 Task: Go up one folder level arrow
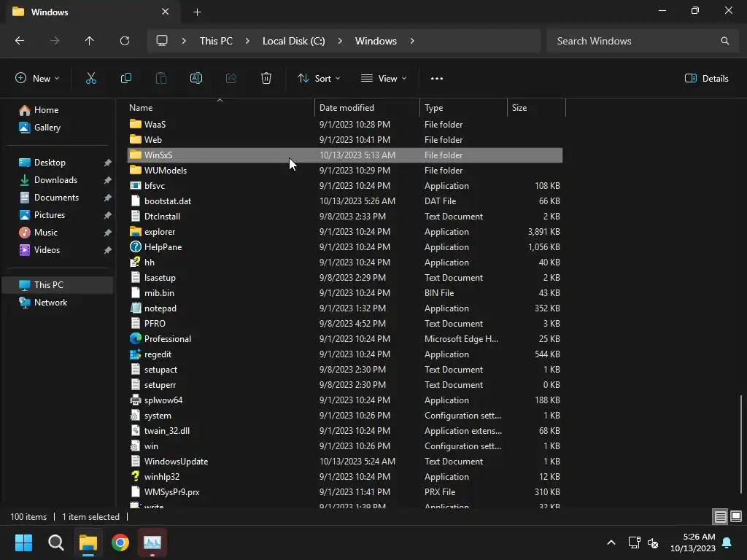[90, 41]
